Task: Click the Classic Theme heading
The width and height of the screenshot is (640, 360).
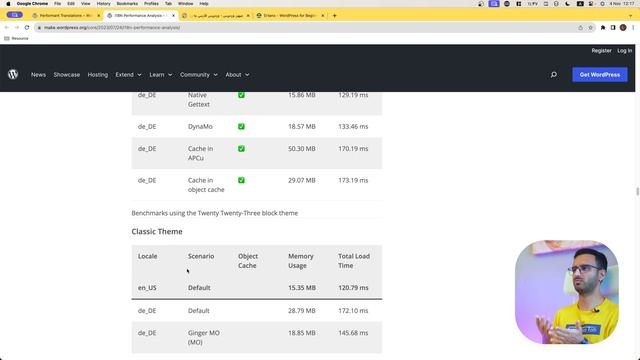Action: pyautogui.click(x=157, y=231)
